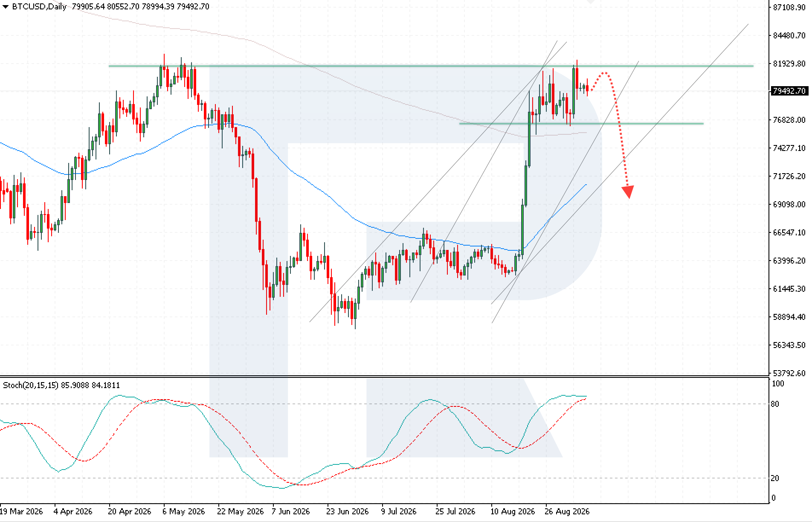Click the stochastic 20 level label

(775, 478)
